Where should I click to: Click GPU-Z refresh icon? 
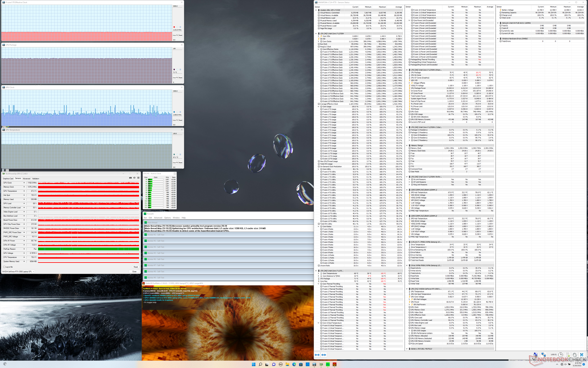pyautogui.click(x=134, y=178)
